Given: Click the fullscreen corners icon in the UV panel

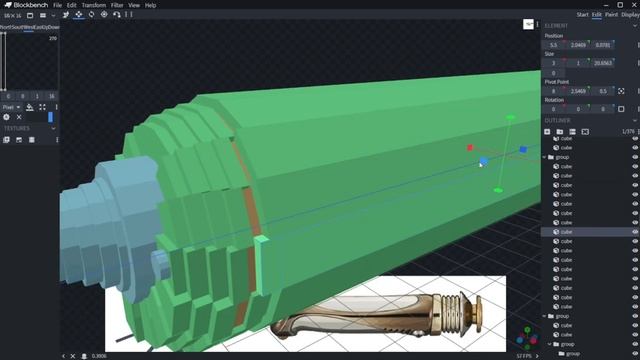Looking at the screenshot, I should 42,107.
